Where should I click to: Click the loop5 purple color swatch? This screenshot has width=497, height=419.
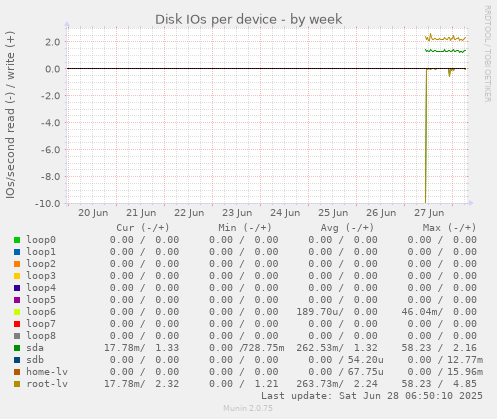click(17, 300)
